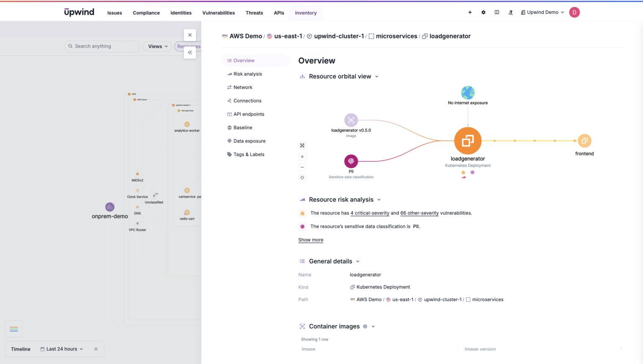The width and height of the screenshot is (643, 364).
Task: Open the 4 critical-severity vulnerabilities link
Action: [x=370, y=213]
